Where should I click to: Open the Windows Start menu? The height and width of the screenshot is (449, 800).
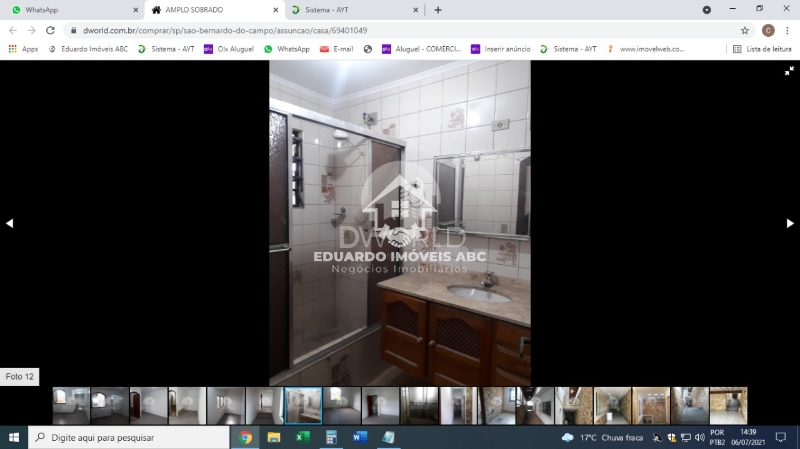[x=14, y=437]
